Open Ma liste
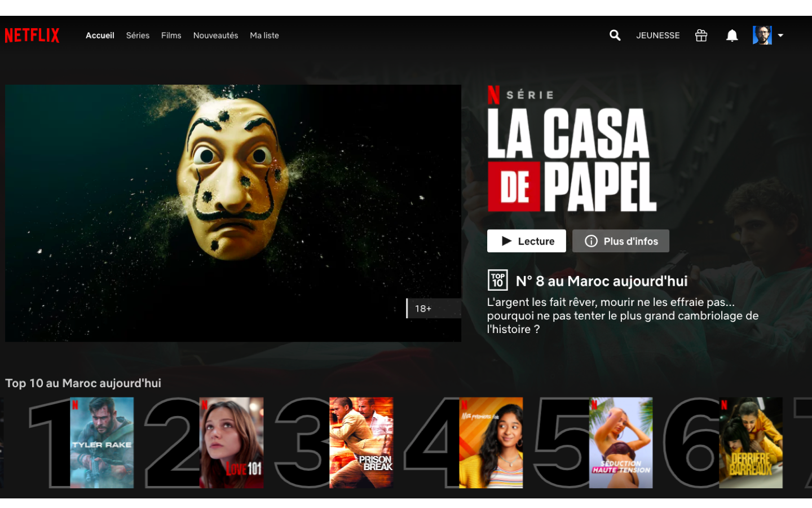 pyautogui.click(x=264, y=36)
